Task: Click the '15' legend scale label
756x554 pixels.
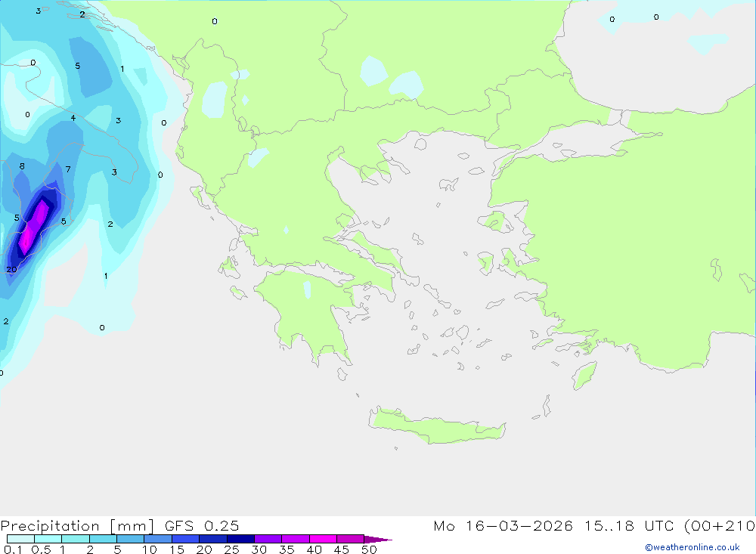Action: (177, 549)
